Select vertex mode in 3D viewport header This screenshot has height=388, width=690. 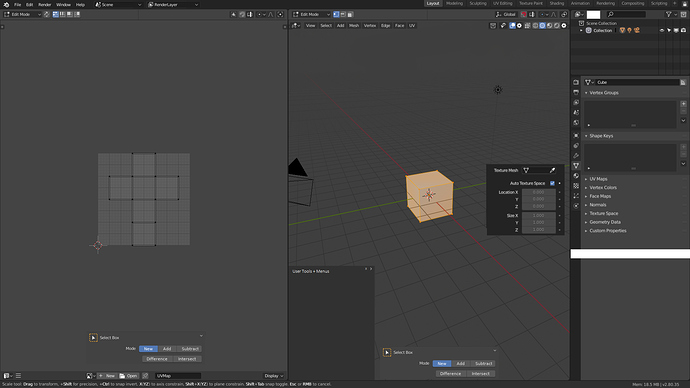click(x=336, y=14)
